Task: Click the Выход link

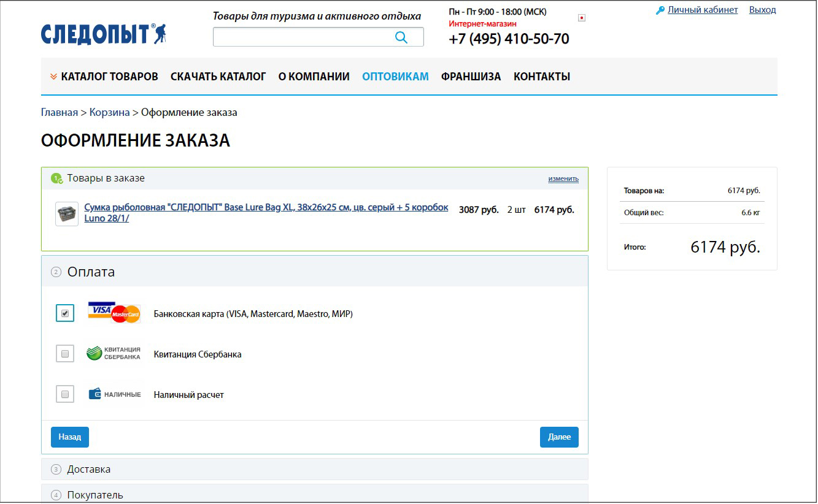Action: (763, 10)
